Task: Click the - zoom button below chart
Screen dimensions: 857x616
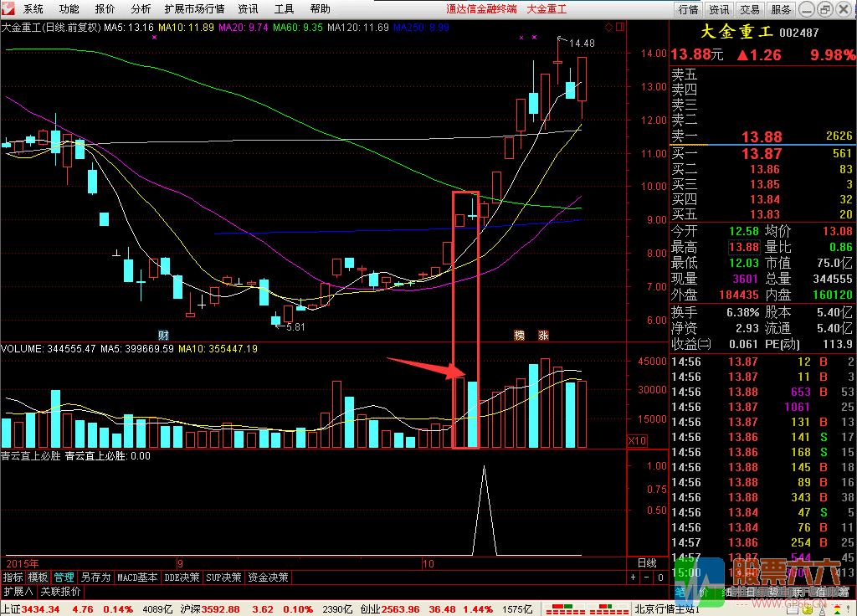Action: tap(647, 577)
